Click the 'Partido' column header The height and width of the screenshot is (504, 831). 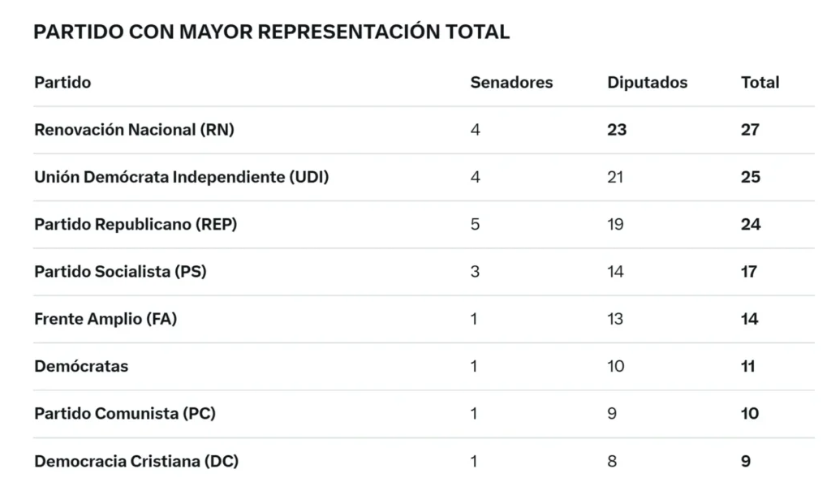click(62, 83)
